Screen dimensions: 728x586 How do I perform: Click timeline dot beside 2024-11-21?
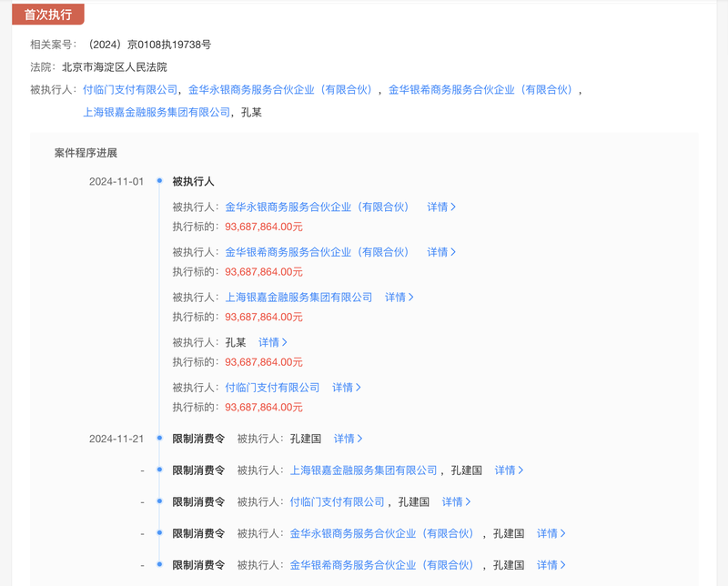[x=160, y=438]
